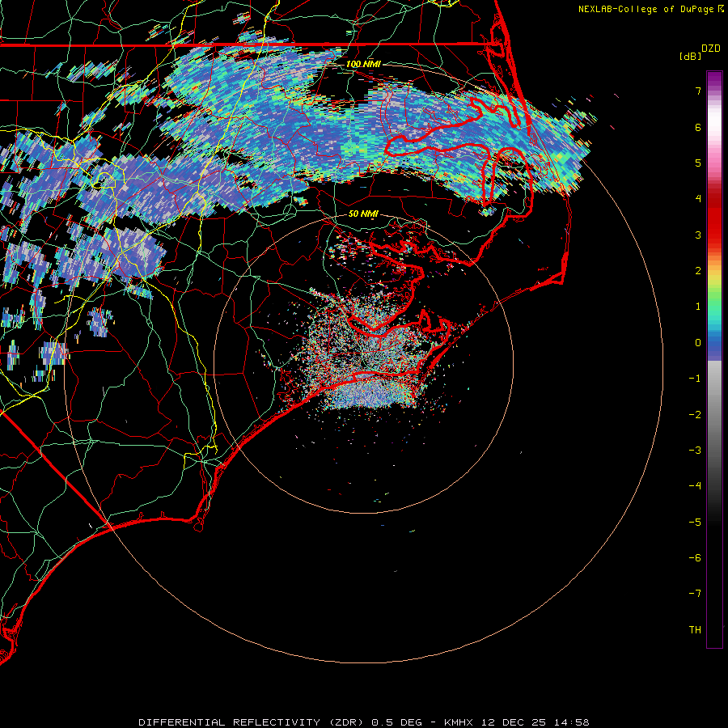Click the 2 value on the color scale
This screenshot has width=728, height=728.
[698, 271]
